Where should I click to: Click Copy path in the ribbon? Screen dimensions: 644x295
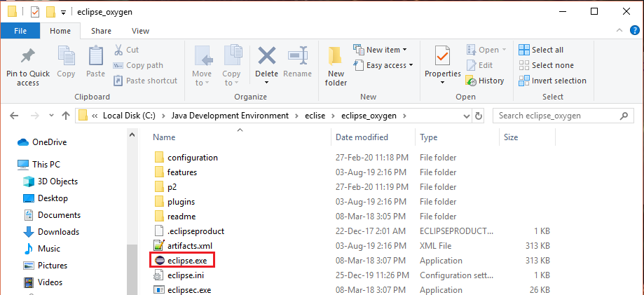tap(139, 65)
